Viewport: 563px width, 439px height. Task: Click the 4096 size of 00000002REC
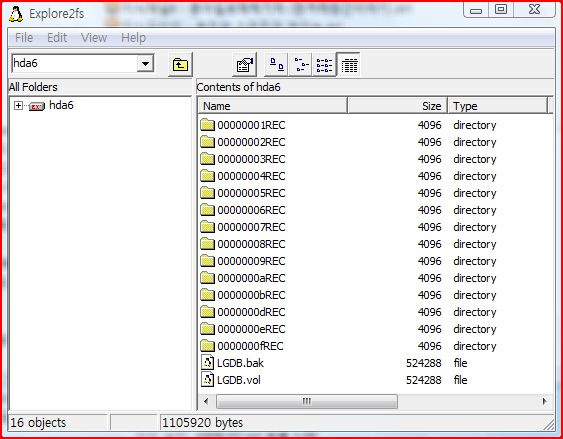[x=429, y=142]
